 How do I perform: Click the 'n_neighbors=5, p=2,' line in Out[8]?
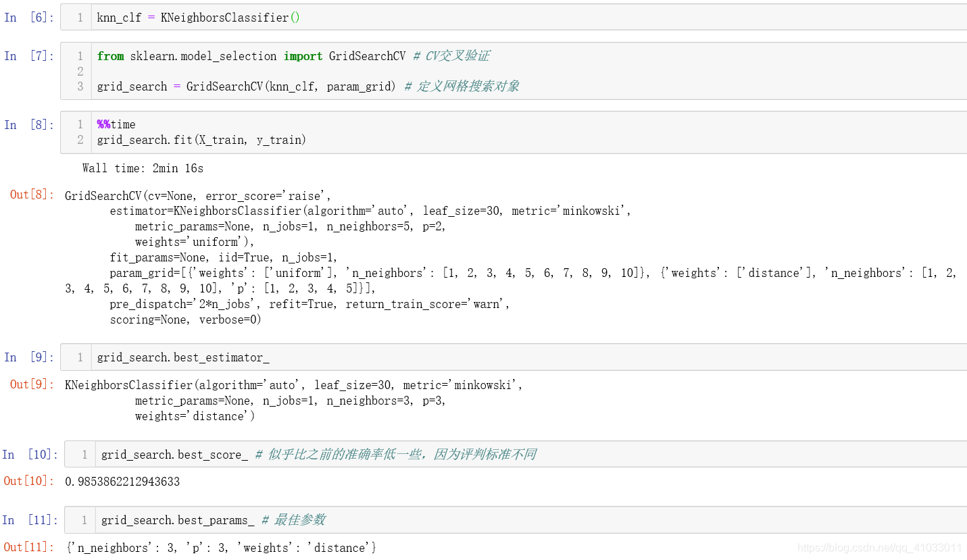click(291, 226)
